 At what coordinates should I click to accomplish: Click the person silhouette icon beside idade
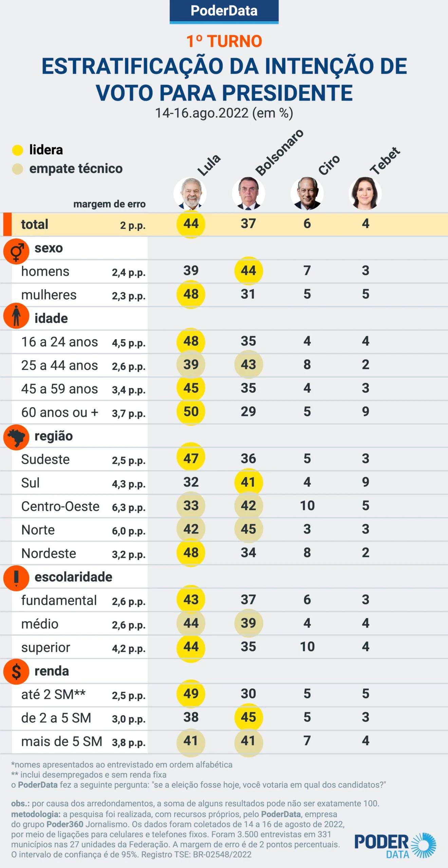[x=16, y=316]
